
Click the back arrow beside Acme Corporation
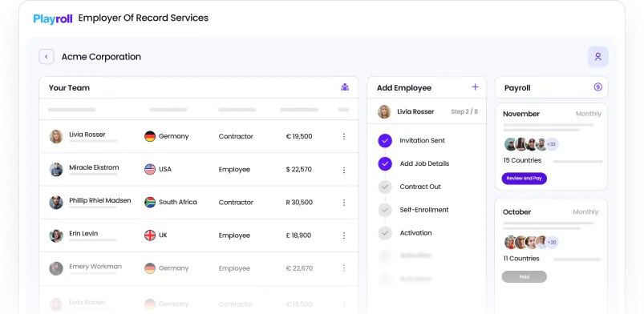[47, 57]
